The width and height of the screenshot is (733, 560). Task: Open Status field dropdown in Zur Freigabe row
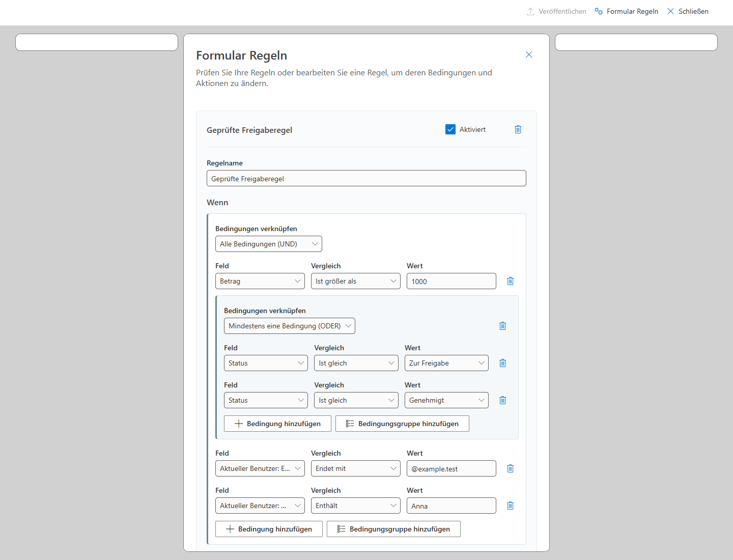point(266,363)
